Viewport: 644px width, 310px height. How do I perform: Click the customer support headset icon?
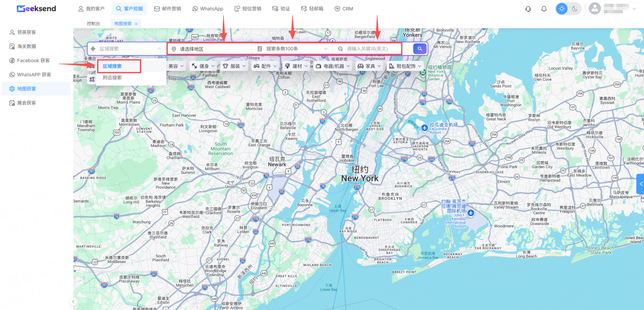(x=528, y=9)
